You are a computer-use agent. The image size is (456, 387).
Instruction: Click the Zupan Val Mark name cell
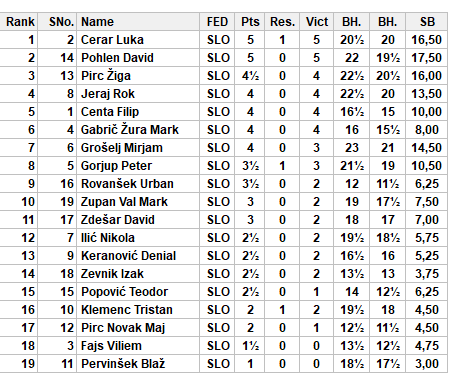[x=124, y=202]
